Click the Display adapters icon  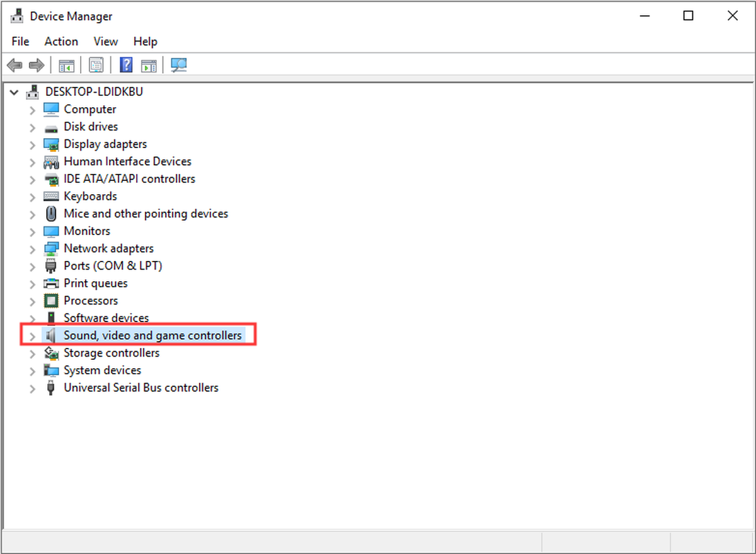[51, 144]
